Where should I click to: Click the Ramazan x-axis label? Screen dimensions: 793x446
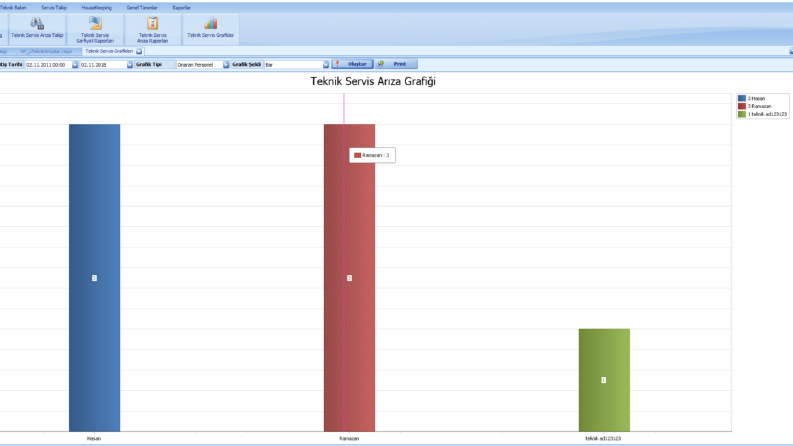click(x=349, y=438)
